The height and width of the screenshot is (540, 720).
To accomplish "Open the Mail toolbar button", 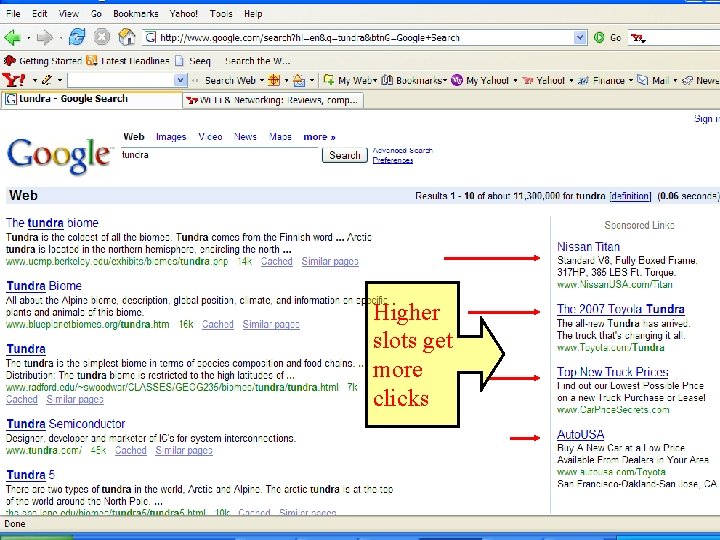I will pyautogui.click(x=653, y=80).
